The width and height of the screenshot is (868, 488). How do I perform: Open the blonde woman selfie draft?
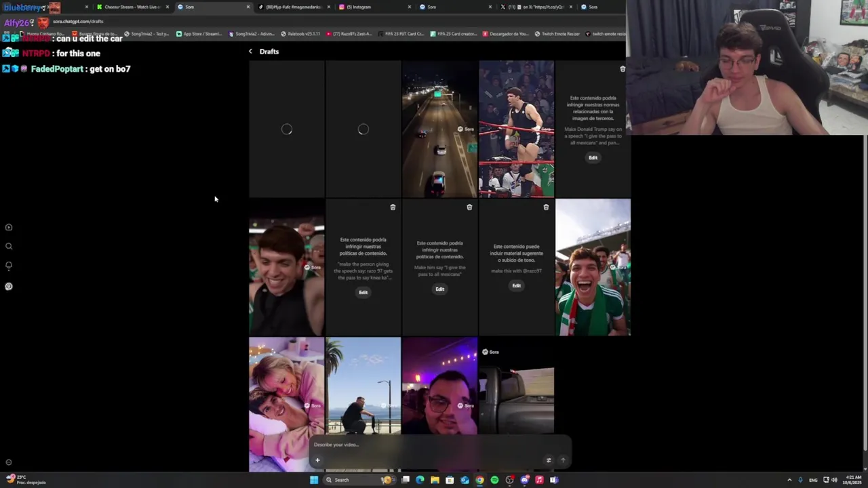tap(286, 404)
